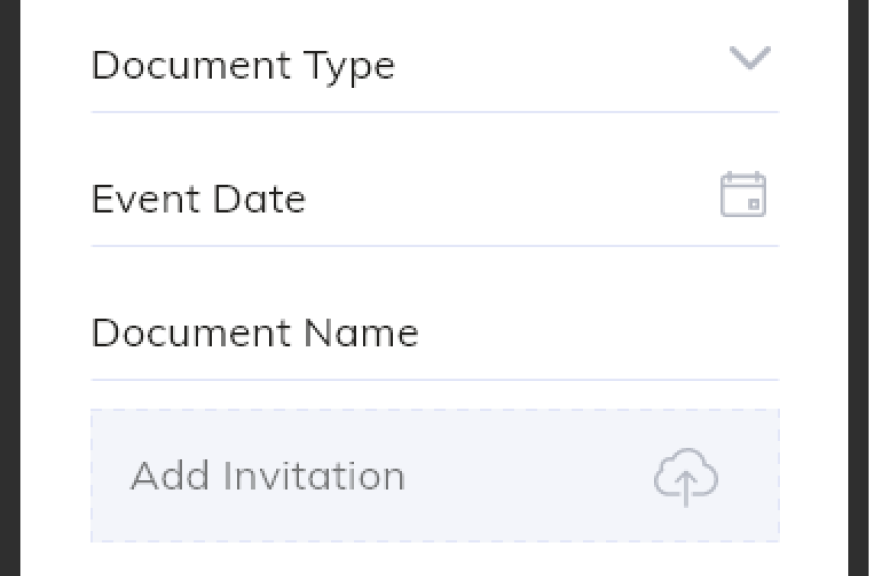The image size is (869, 576).
Task: Click the Add Invitation upload area
Action: (435, 476)
